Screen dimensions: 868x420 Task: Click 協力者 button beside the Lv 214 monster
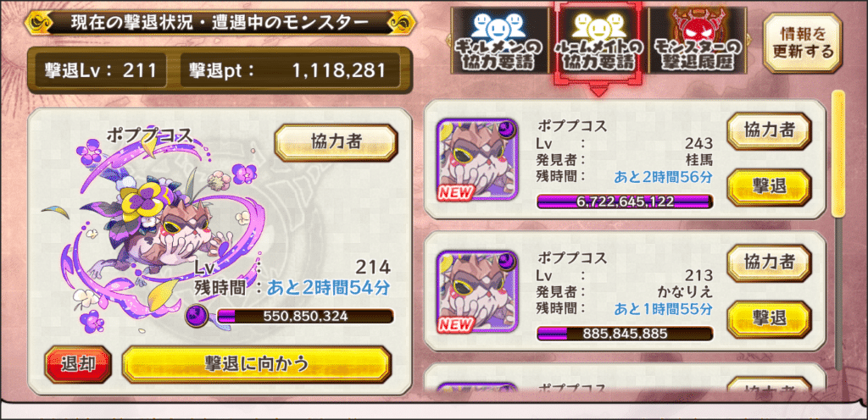click(336, 142)
